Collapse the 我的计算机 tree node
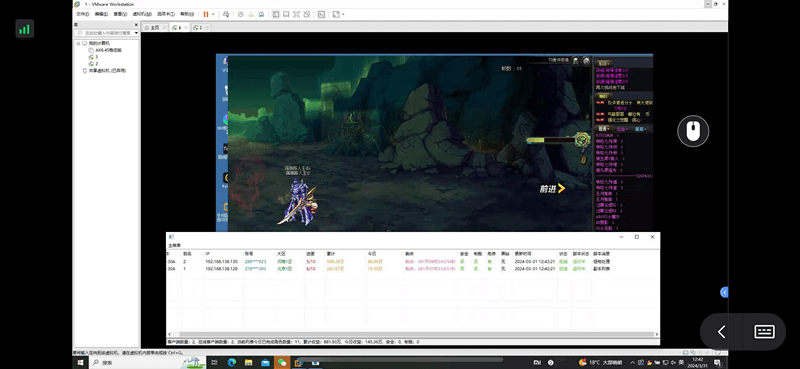 (79, 43)
